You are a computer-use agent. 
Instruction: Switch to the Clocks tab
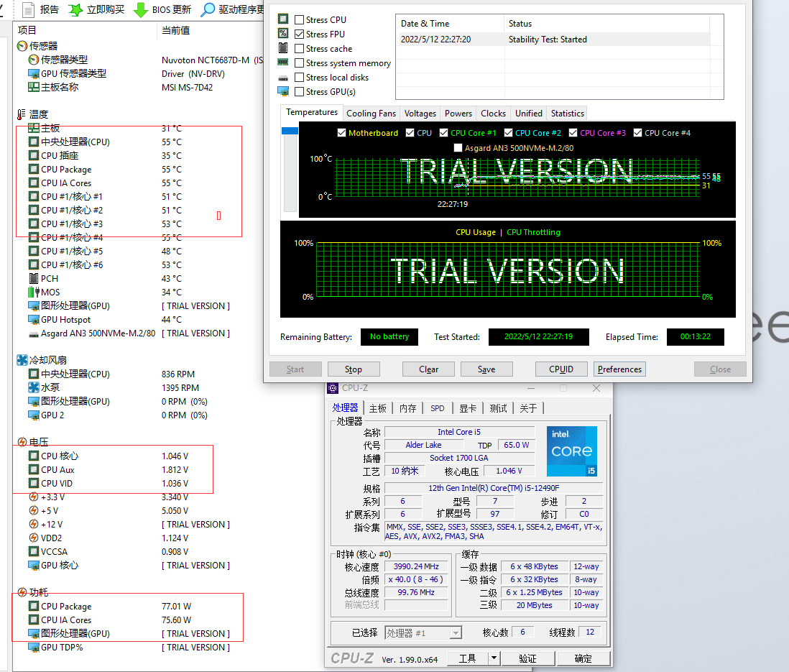(x=493, y=114)
